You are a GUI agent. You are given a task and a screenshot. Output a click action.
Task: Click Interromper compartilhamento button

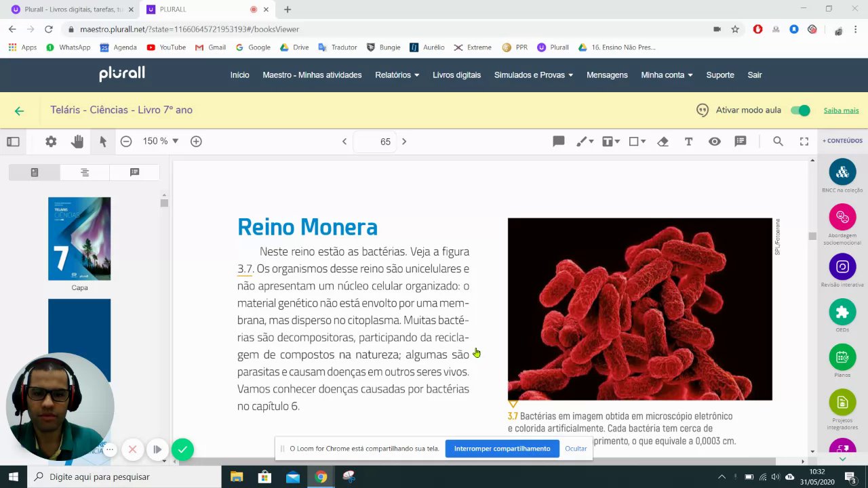[x=502, y=448]
